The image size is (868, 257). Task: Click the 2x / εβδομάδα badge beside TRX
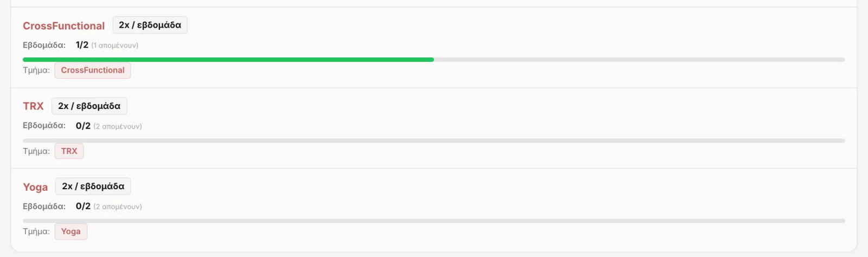(x=89, y=106)
